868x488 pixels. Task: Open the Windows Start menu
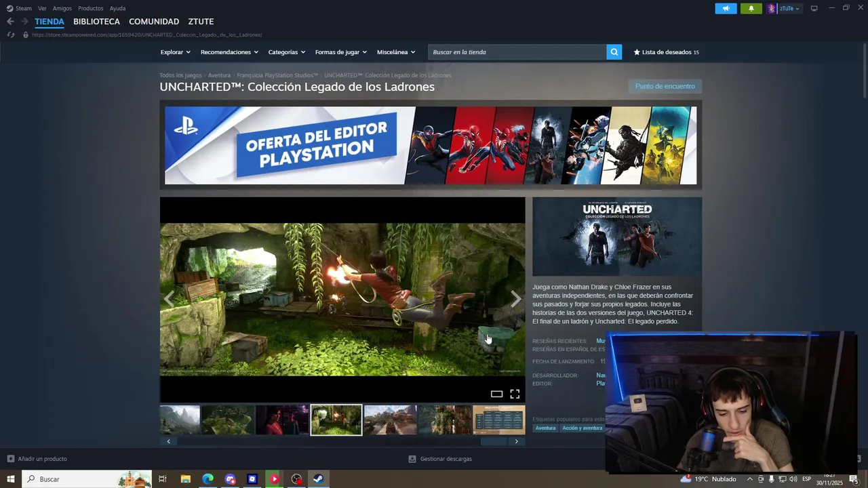(11, 479)
